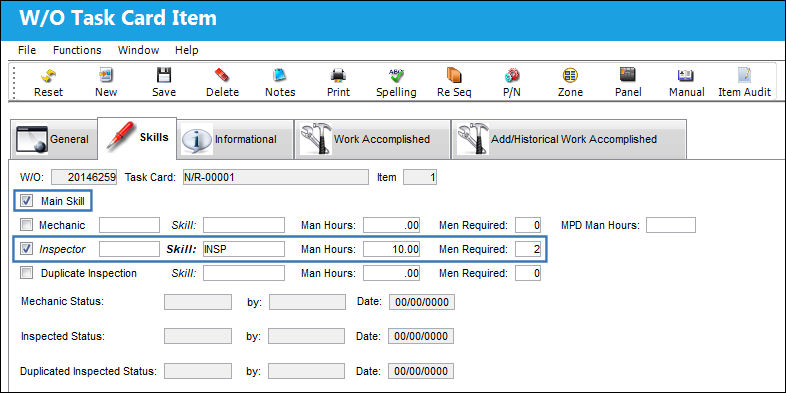Click the 'MPD Man Hours:' label
The width and height of the screenshot is (786, 393).
point(600,226)
